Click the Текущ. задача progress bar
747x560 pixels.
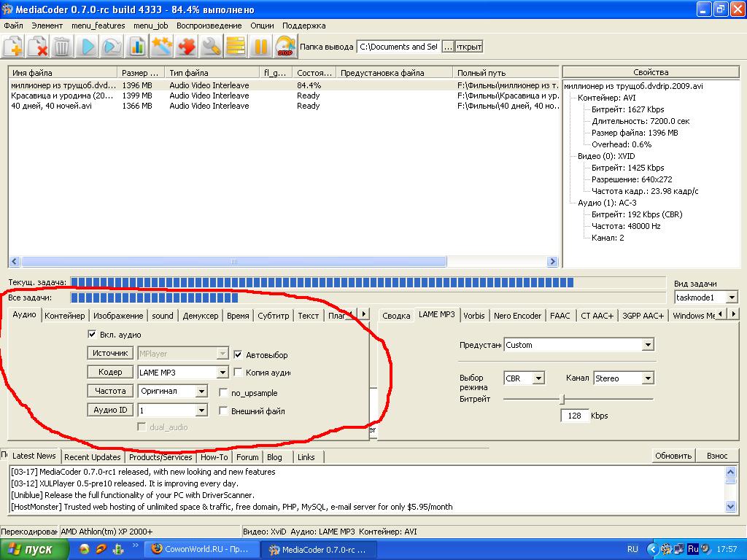(368, 282)
